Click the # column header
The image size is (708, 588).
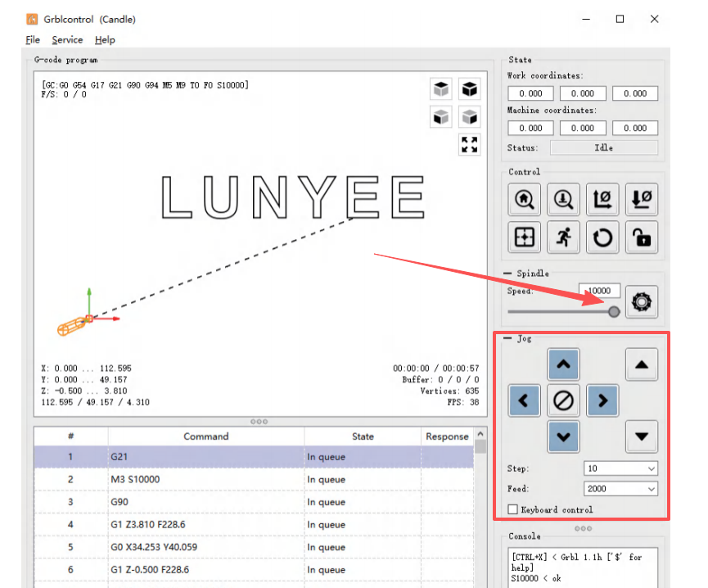pos(71,436)
